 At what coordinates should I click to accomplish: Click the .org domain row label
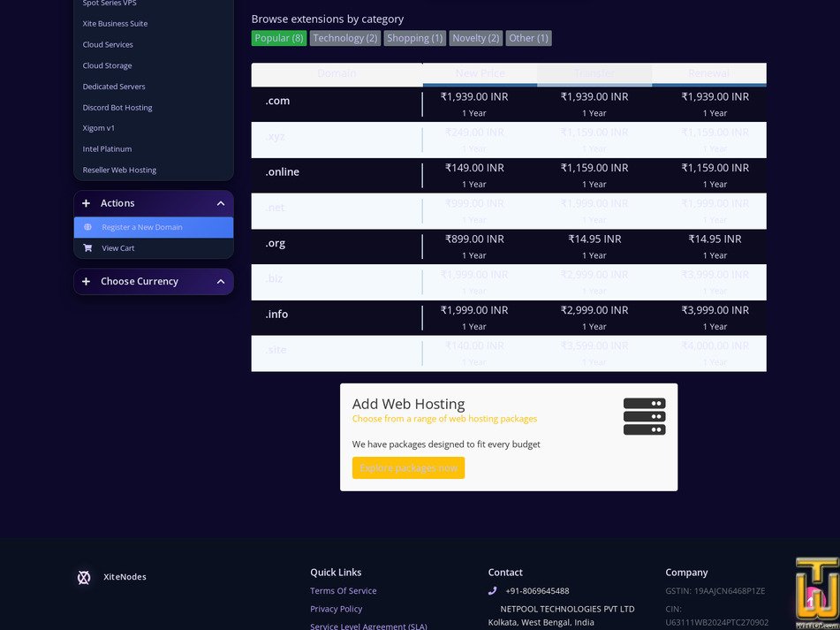[276, 243]
